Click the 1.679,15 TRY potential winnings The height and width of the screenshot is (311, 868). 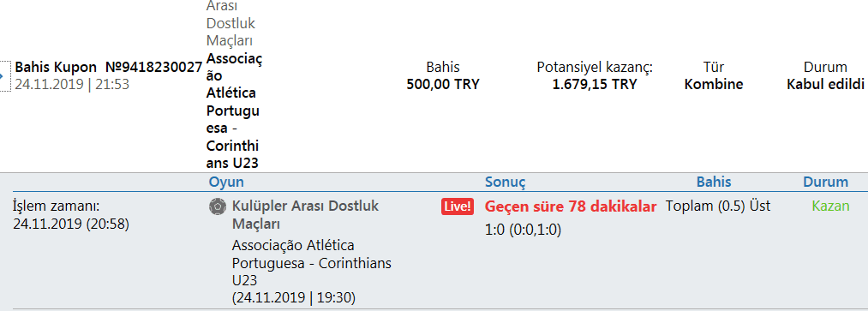(x=595, y=85)
